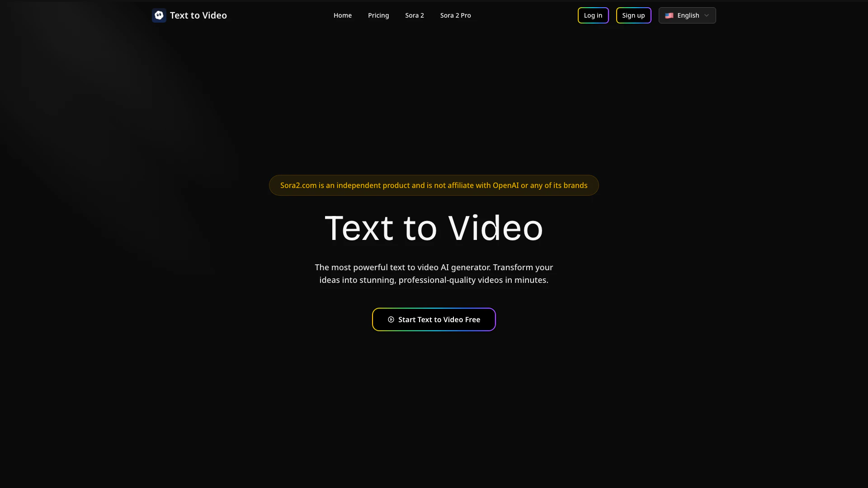
Task: Go to the Pricing page
Action: point(378,15)
